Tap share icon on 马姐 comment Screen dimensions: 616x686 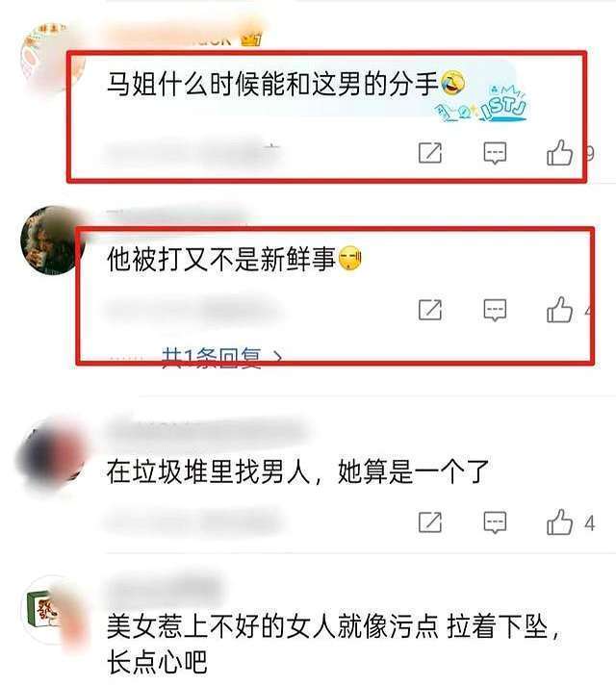[430, 153]
